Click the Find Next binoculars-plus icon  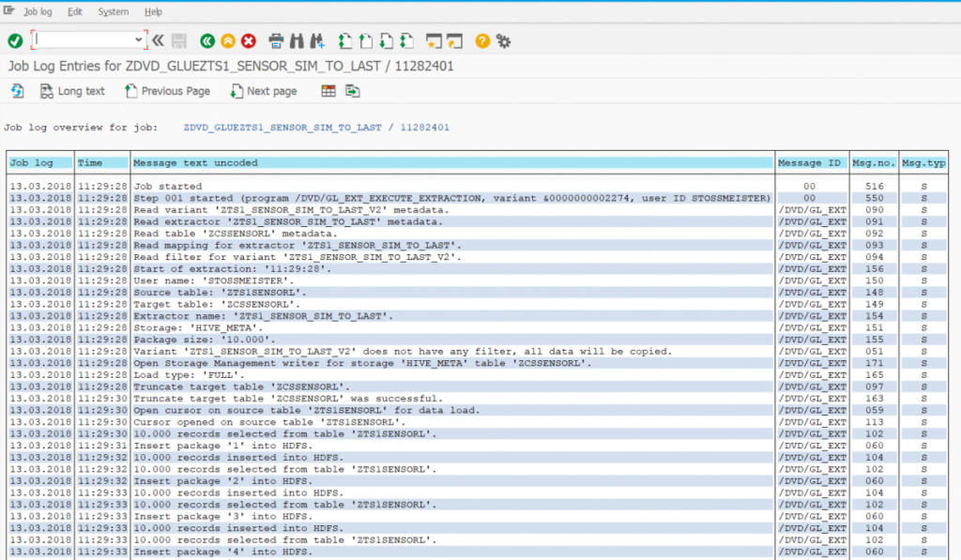(317, 41)
